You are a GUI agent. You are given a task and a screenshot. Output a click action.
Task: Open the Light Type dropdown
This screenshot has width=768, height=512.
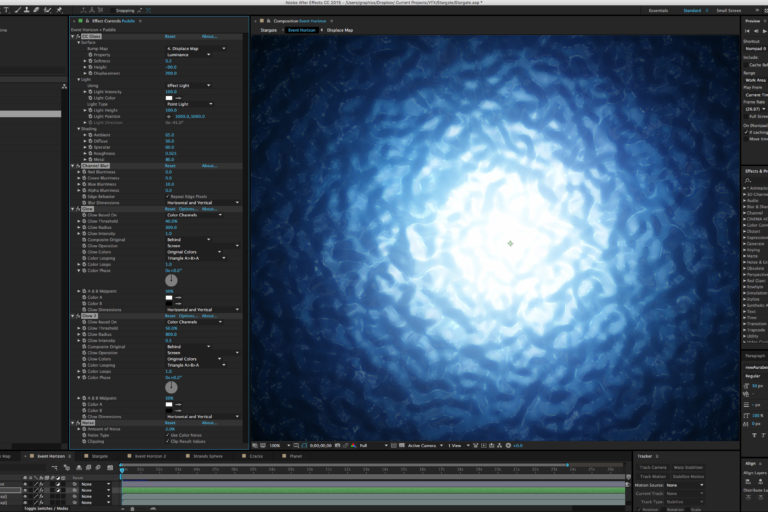tap(189, 103)
